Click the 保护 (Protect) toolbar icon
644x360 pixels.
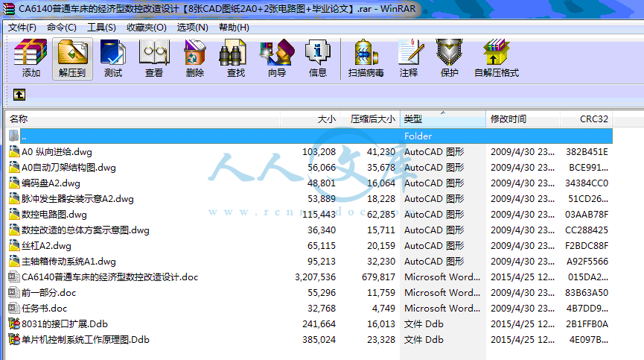click(450, 53)
